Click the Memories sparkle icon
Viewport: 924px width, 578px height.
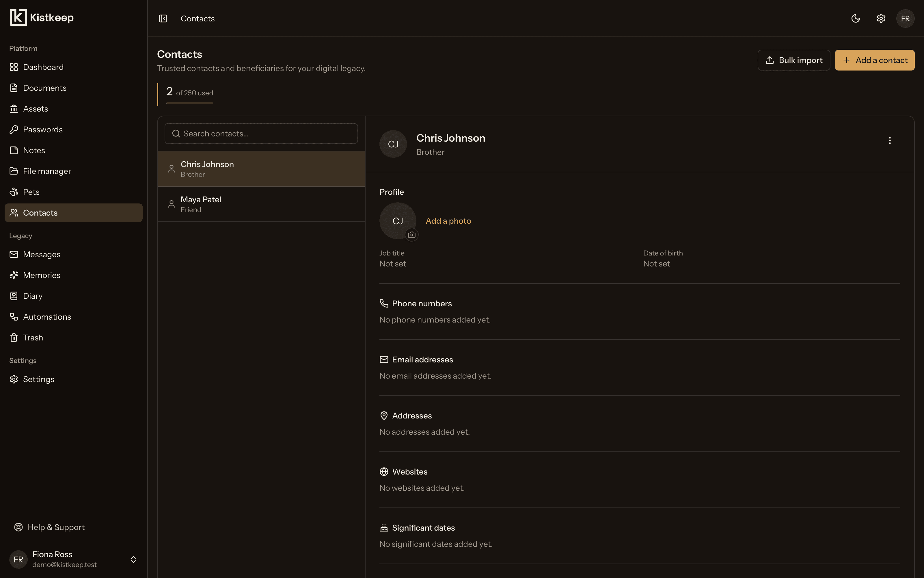[14, 275]
